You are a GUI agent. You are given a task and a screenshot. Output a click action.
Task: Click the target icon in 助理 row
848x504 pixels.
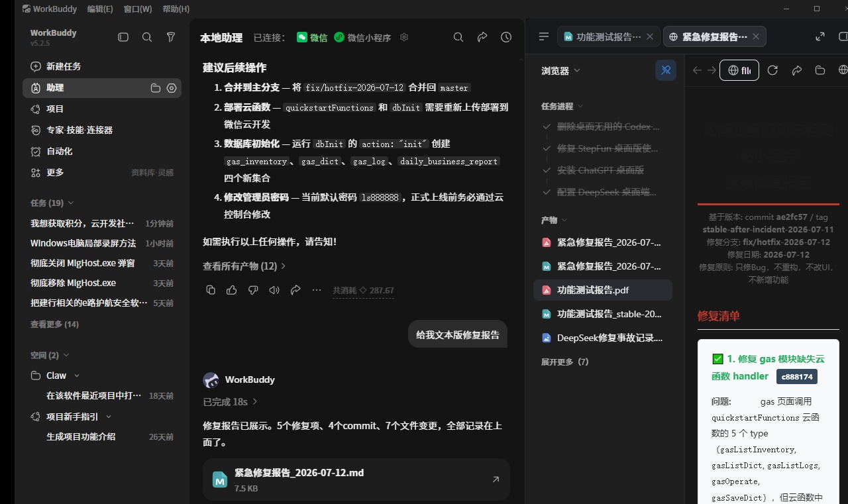172,88
